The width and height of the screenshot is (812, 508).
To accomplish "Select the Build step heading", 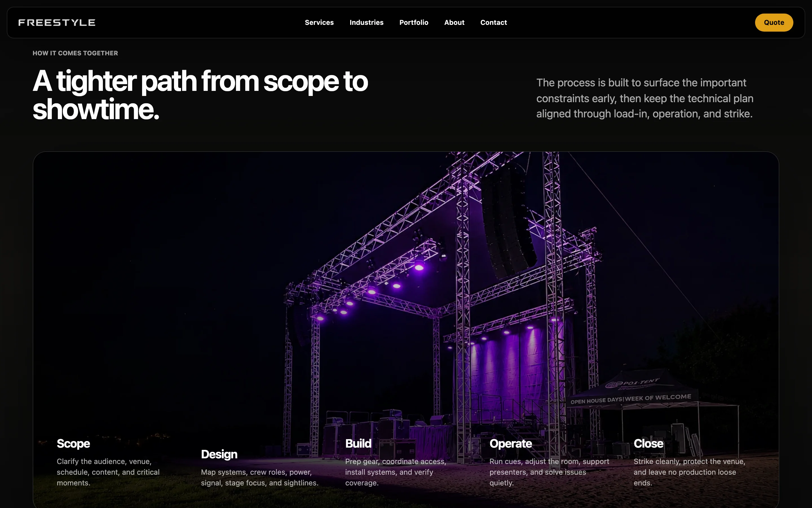I will pos(358,443).
